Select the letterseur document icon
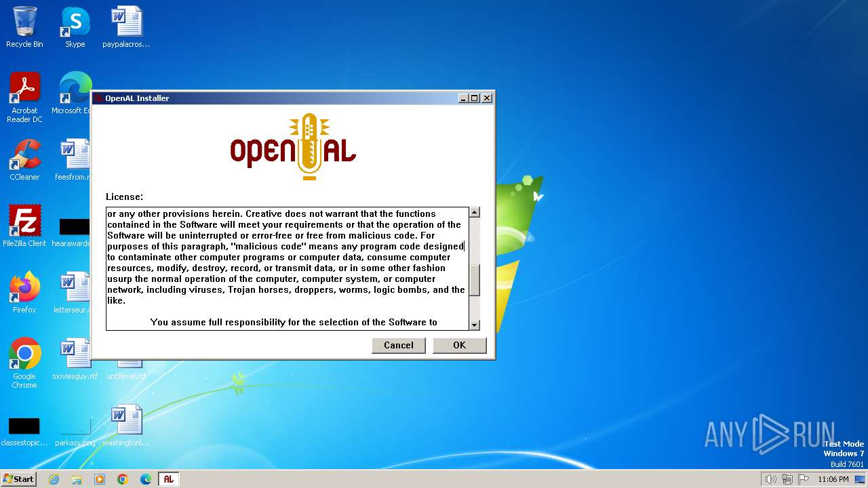868x488 pixels. (x=74, y=292)
